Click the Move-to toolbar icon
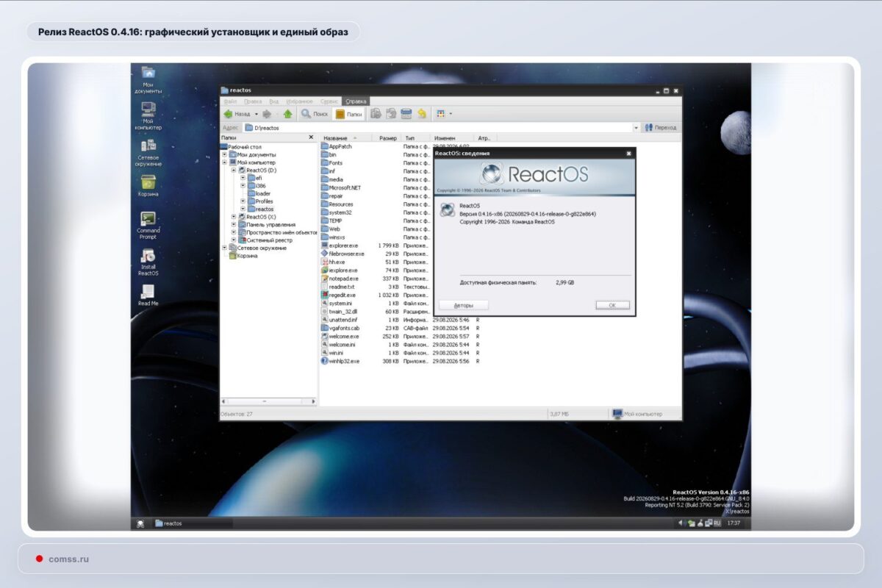Viewport: 882px width, 588px height. [375, 114]
